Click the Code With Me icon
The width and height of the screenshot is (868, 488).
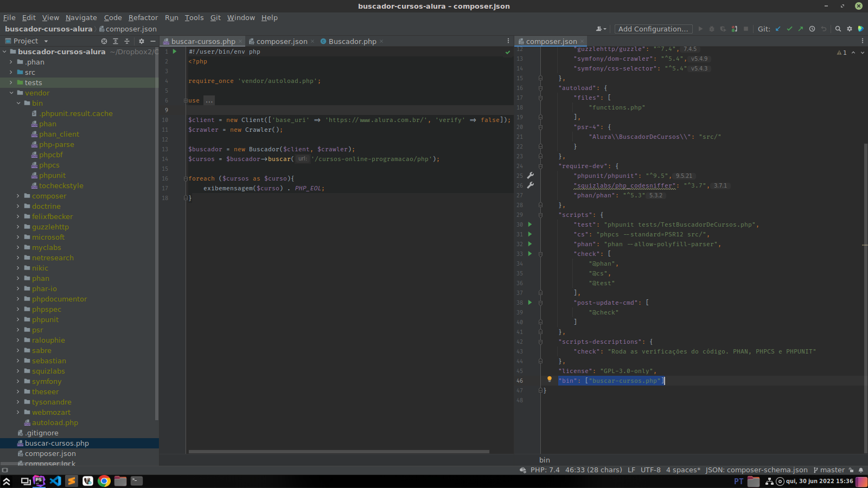tap(861, 29)
